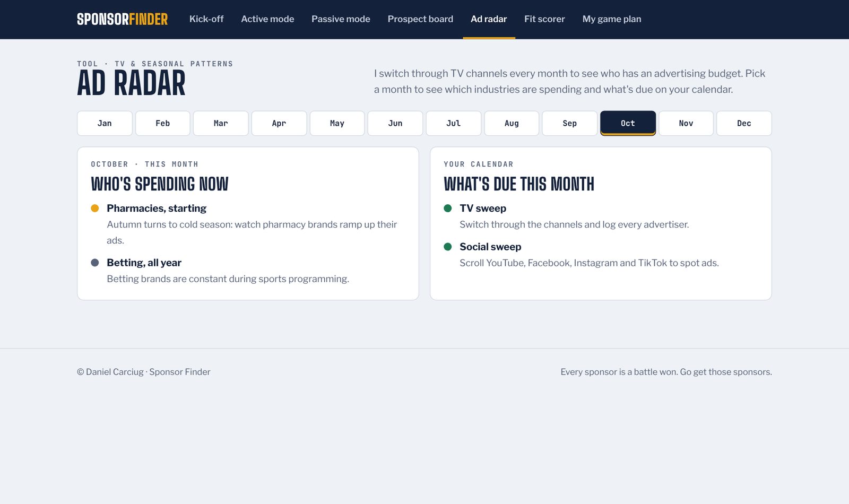Click the "Betting brands are constant" description
The height and width of the screenshot is (504, 849).
(228, 279)
